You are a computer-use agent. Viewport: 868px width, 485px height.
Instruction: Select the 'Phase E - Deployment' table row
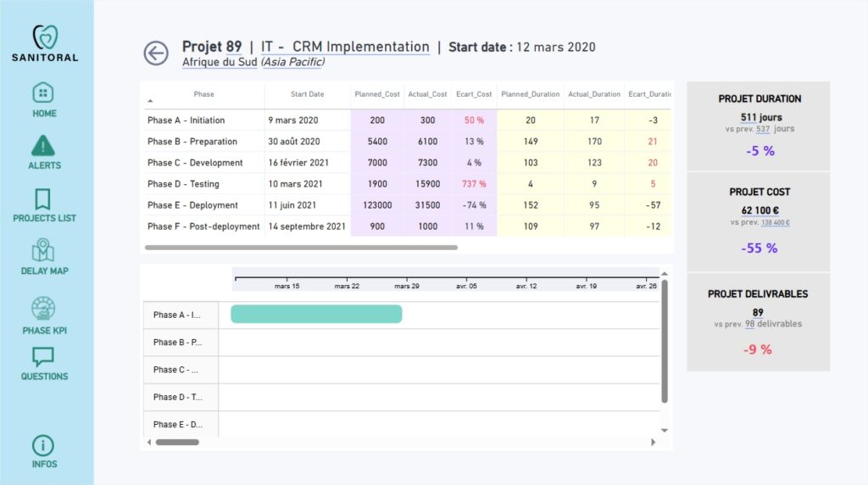(x=407, y=205)
